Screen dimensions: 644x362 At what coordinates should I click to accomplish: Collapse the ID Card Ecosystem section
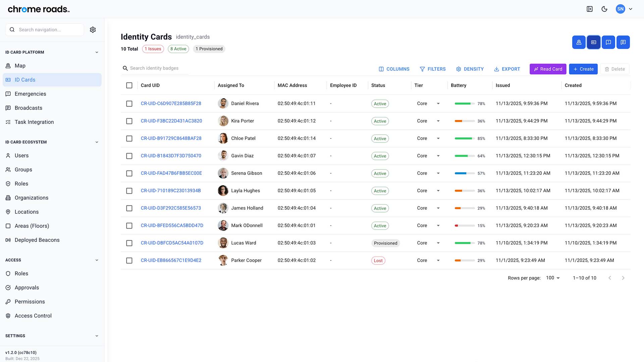(x=97, y=142)
